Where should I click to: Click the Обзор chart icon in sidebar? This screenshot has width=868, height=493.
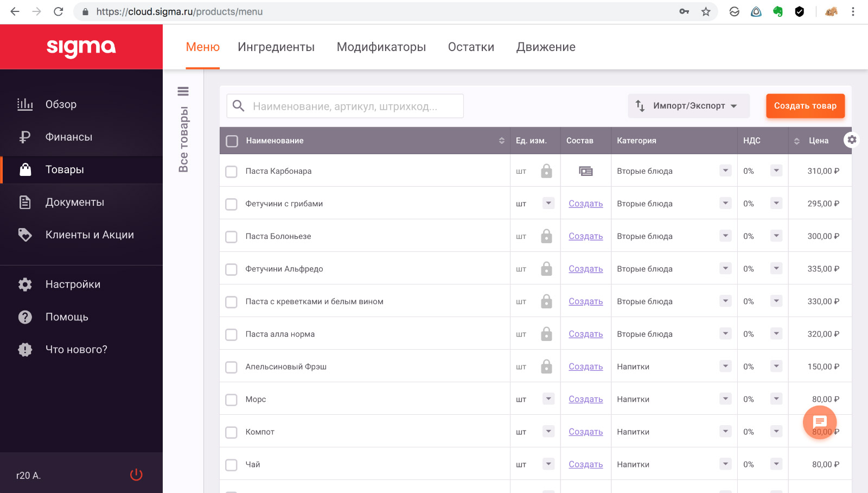(x=25, y=104)
